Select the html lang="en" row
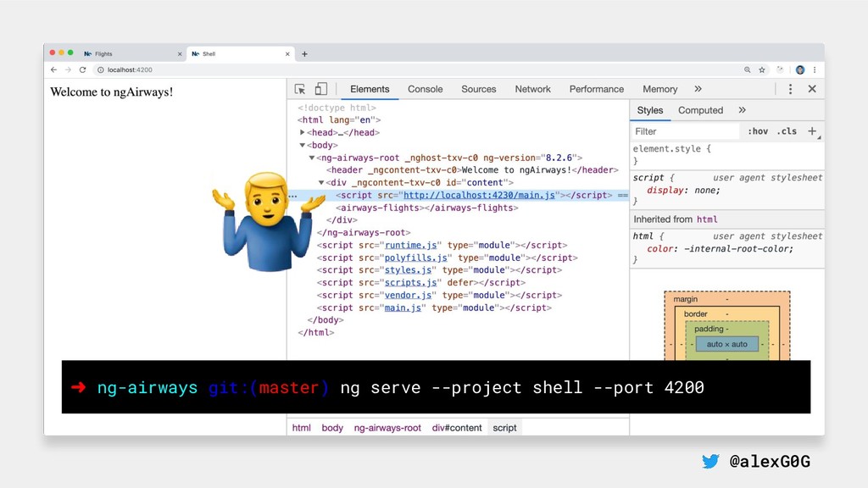 (339, 119)
